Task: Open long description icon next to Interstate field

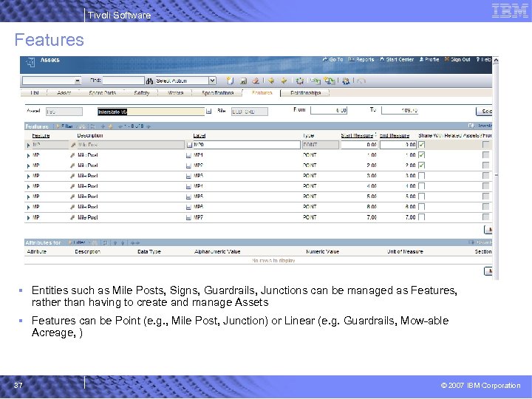Action: [208, 112]
